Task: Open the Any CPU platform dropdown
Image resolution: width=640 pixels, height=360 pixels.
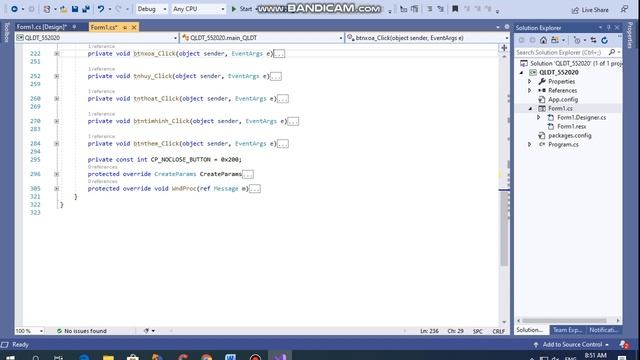Action: [x=198, y=9]
